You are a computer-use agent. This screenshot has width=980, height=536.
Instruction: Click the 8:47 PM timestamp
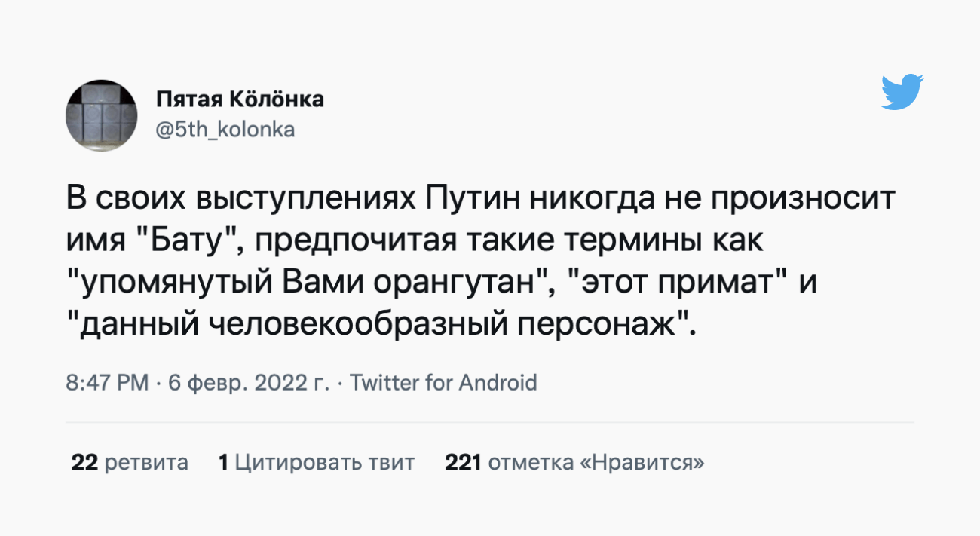[107, 383]
